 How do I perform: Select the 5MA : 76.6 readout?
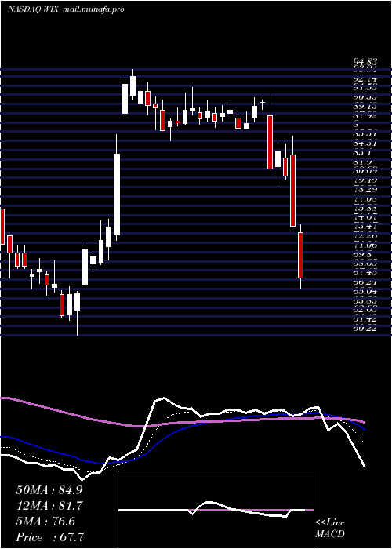[x=45, y=522]
